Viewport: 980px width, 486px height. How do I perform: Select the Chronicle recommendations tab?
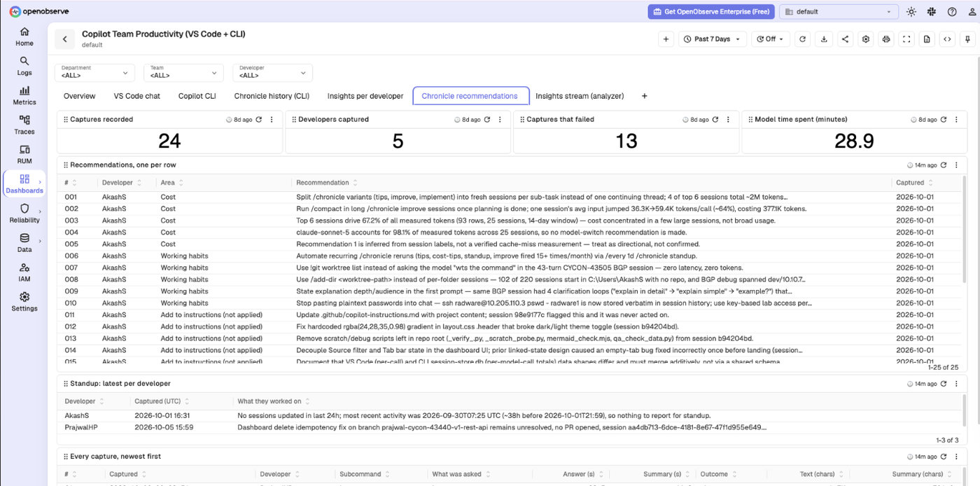(x=470, y=96)
